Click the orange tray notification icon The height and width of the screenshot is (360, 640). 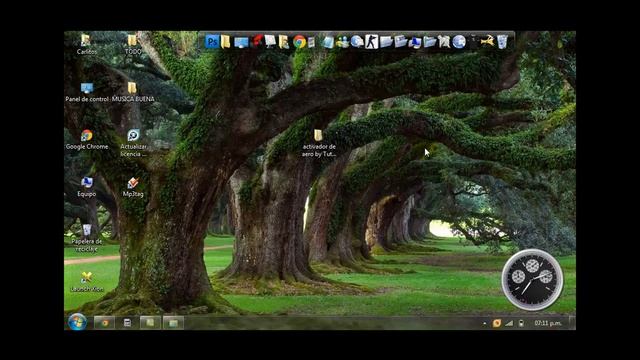point(497,323)
